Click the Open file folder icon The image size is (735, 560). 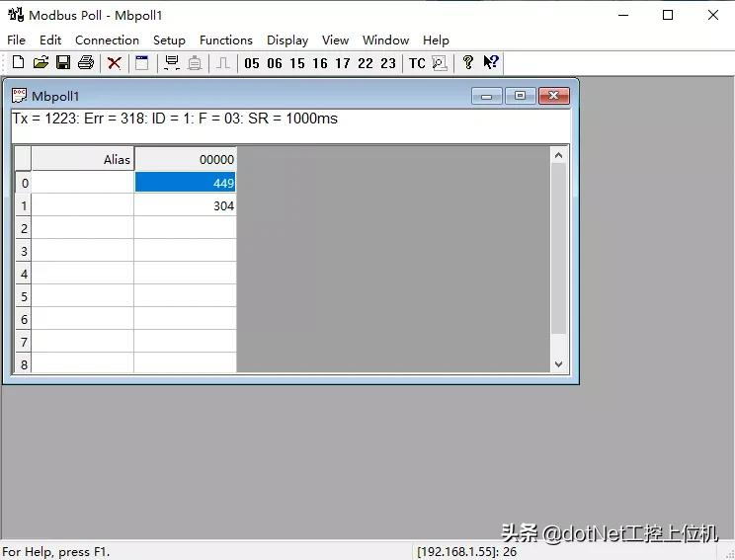pyautogui.click(x=41, y=63)
